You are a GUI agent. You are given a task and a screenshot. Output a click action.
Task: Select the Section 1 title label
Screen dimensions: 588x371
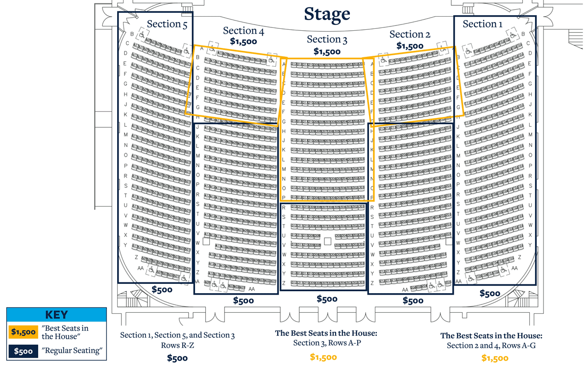coord(483,24)
